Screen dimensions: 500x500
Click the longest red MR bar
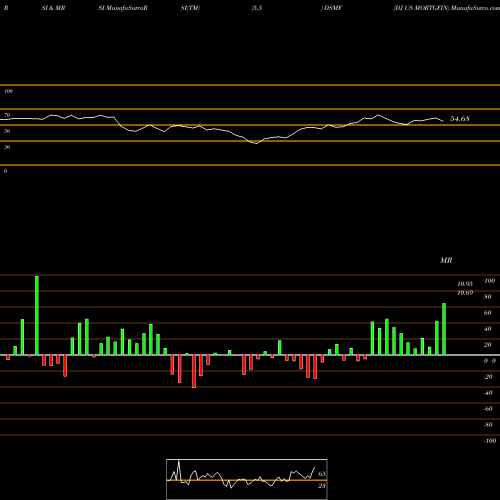194,371
